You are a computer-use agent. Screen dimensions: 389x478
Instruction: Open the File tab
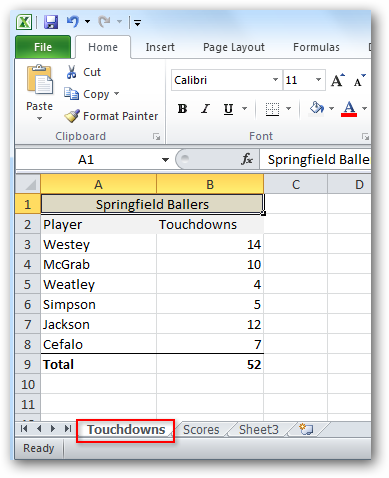tap(43, 47)
